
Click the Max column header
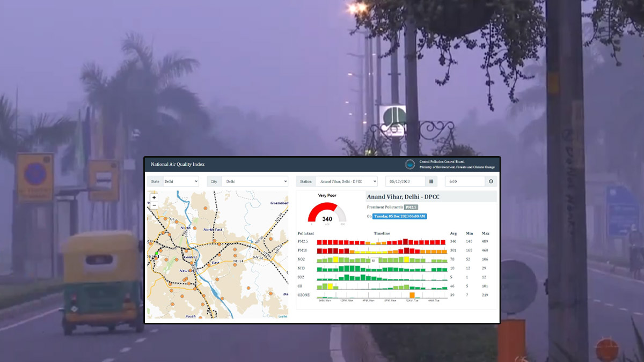(x=485, y=233)
